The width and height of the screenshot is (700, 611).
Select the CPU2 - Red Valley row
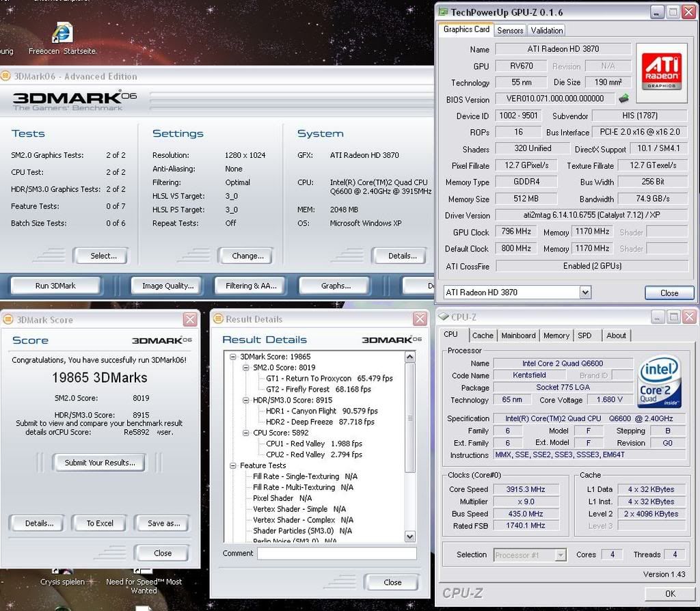click(x=314, y=454)
